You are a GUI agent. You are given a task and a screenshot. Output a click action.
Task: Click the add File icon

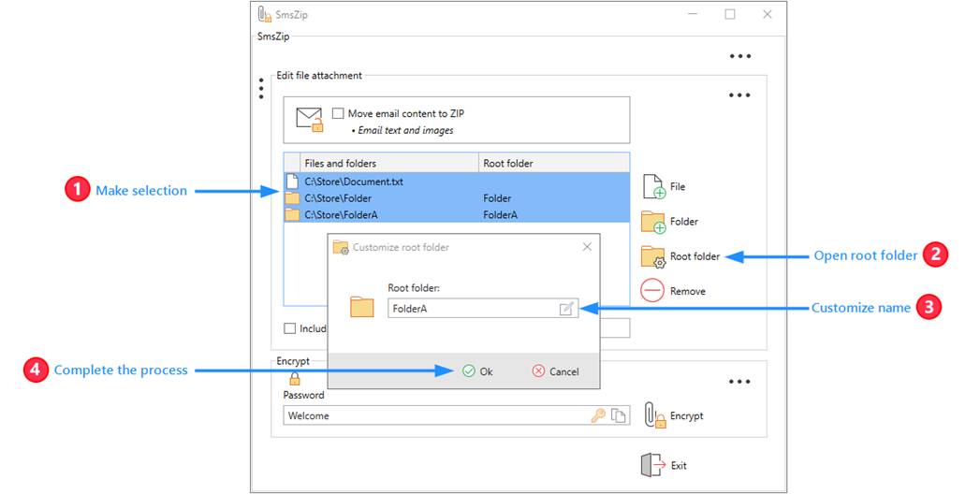(652, 187)
